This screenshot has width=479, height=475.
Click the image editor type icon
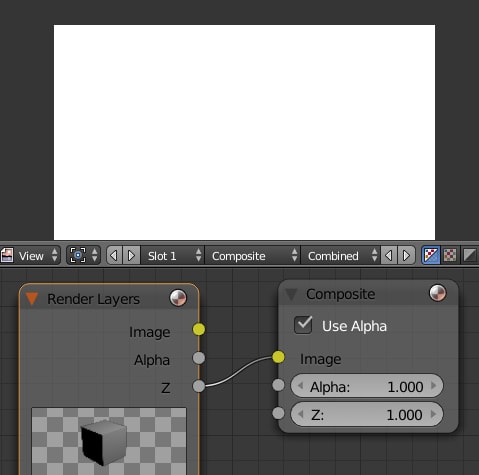pos(7,256)
